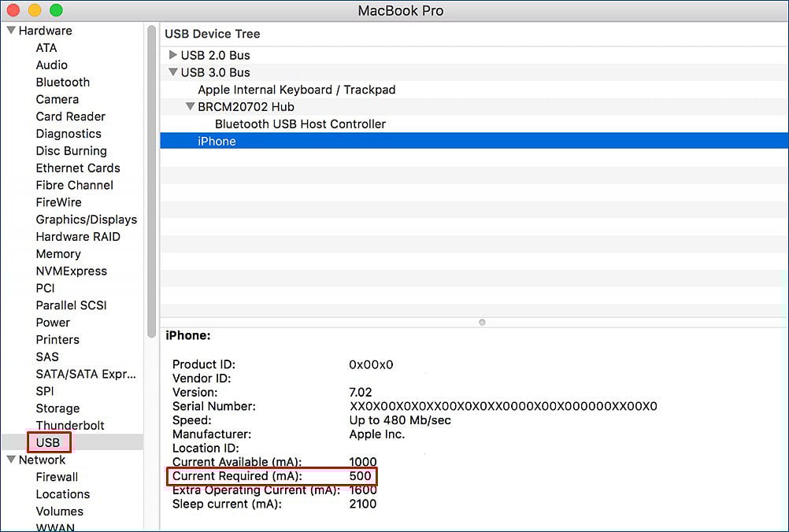Show Ethernet Cards information
Image resolution: width=789 pixels, height=532 pixels.
click(x=78, y=168)
